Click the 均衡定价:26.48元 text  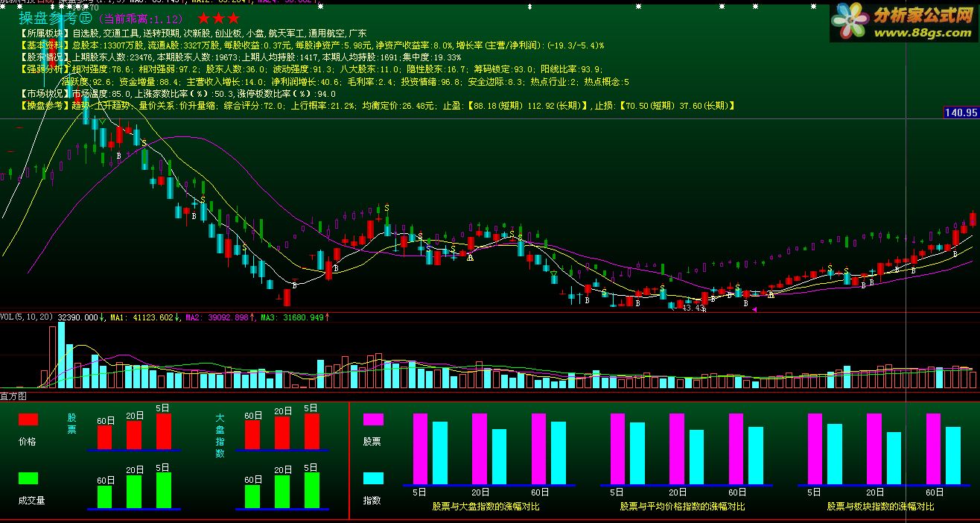click(398, 106)
